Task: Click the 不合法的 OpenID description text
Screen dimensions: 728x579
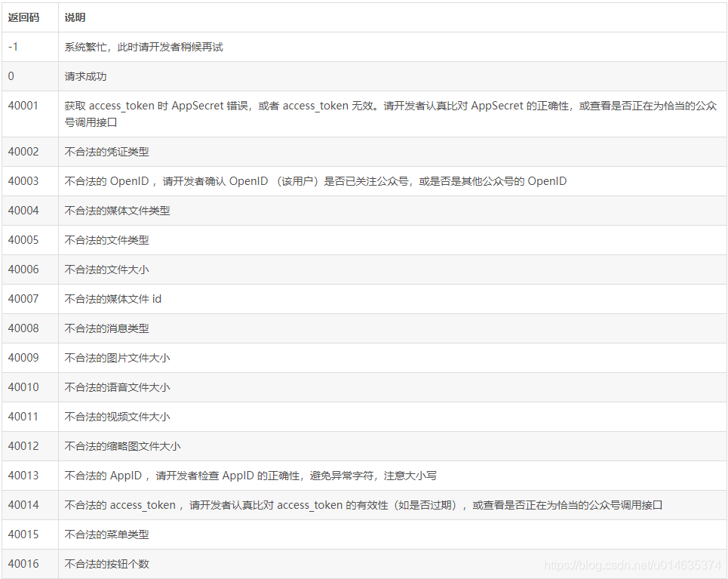Action: click(x=315, y=180)
